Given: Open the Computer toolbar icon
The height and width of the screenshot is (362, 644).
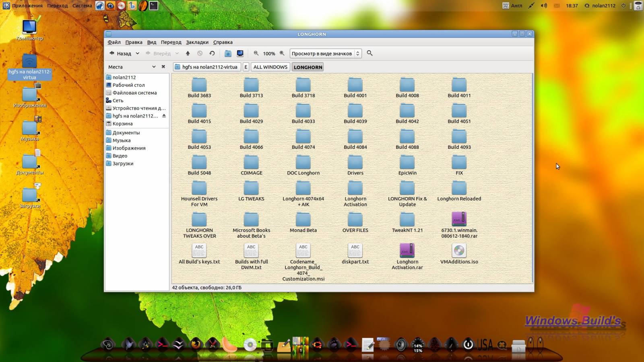Looking at the screenshot, I should (240, 53).
